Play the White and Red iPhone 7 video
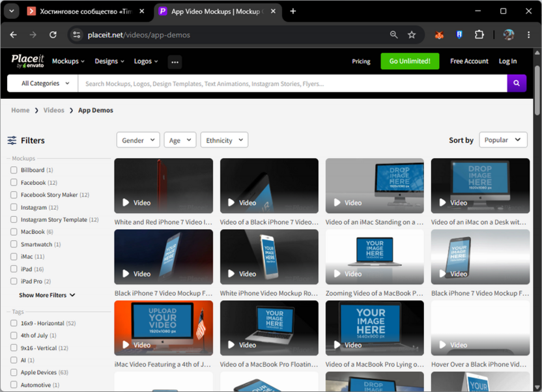The image size is (542, 392). (164, 186)
